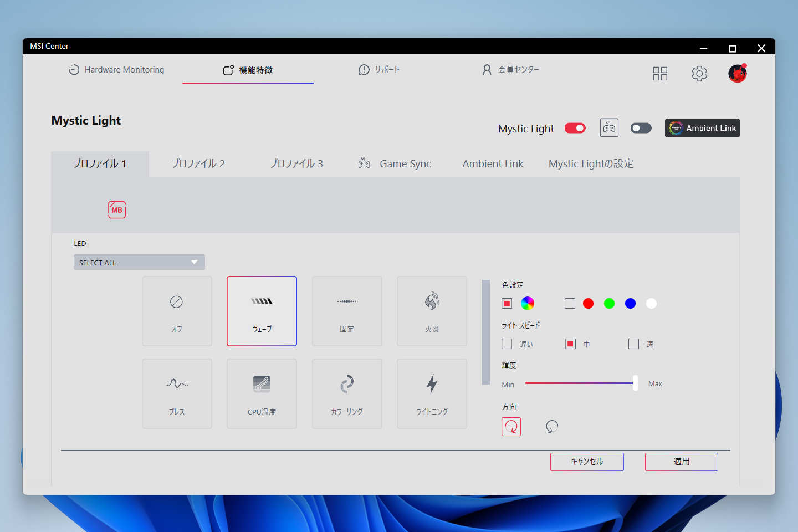798x532 pixels.
Task: Open the settings gear
Action: (699, 74)
